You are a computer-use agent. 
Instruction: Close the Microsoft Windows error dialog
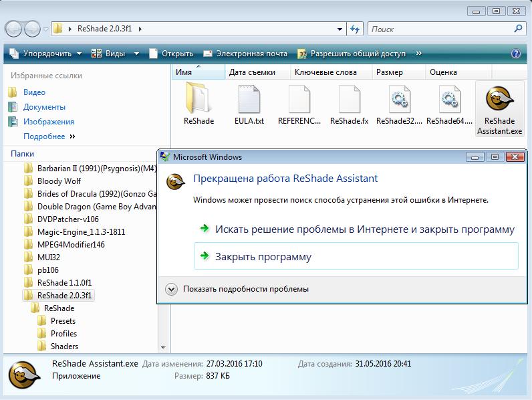click(x=515, y=157)
